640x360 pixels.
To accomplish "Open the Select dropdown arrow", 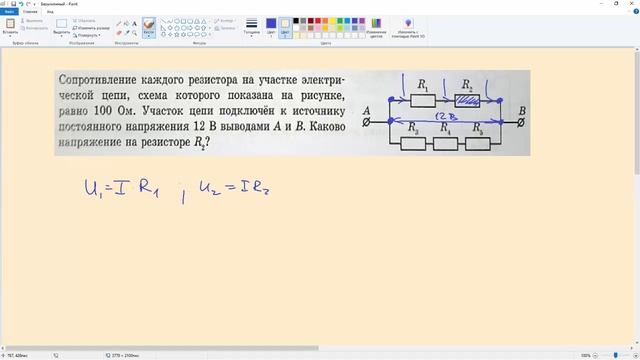I will click(x=62, y=36).
